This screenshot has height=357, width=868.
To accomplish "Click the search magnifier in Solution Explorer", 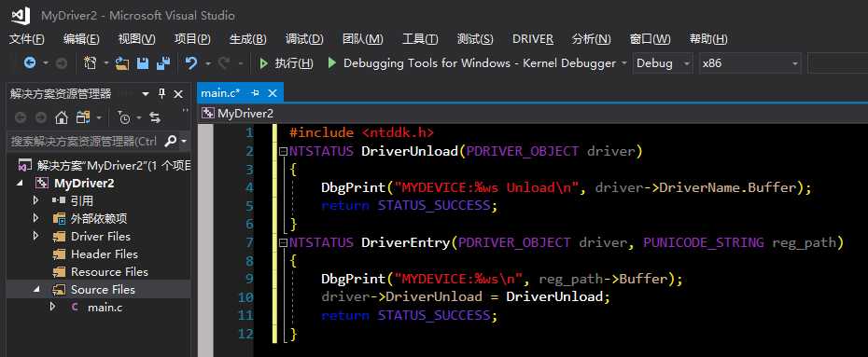I will [x=171, y=142].
